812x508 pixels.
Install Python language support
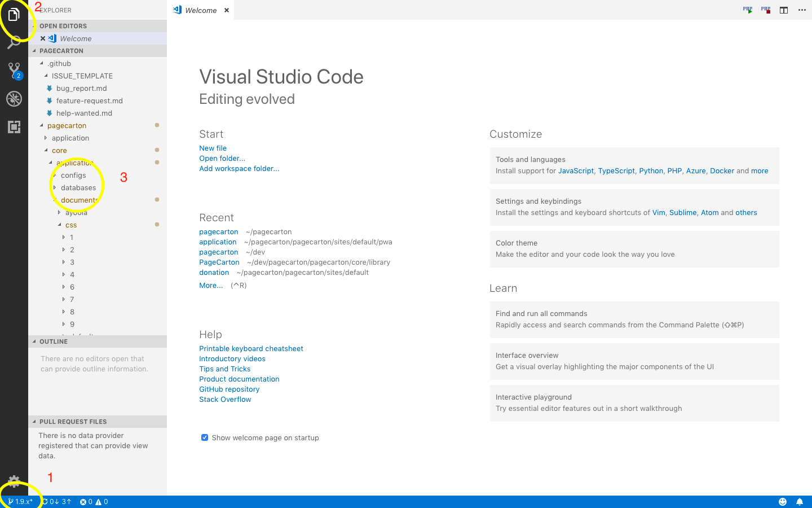651,170
